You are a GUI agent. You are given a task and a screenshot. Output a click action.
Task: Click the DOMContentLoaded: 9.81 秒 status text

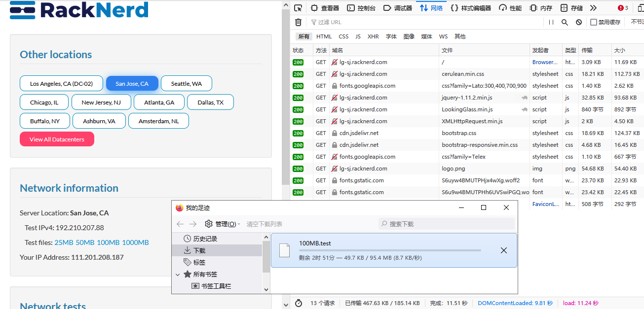pyautogui.click(x=515, y=303)
